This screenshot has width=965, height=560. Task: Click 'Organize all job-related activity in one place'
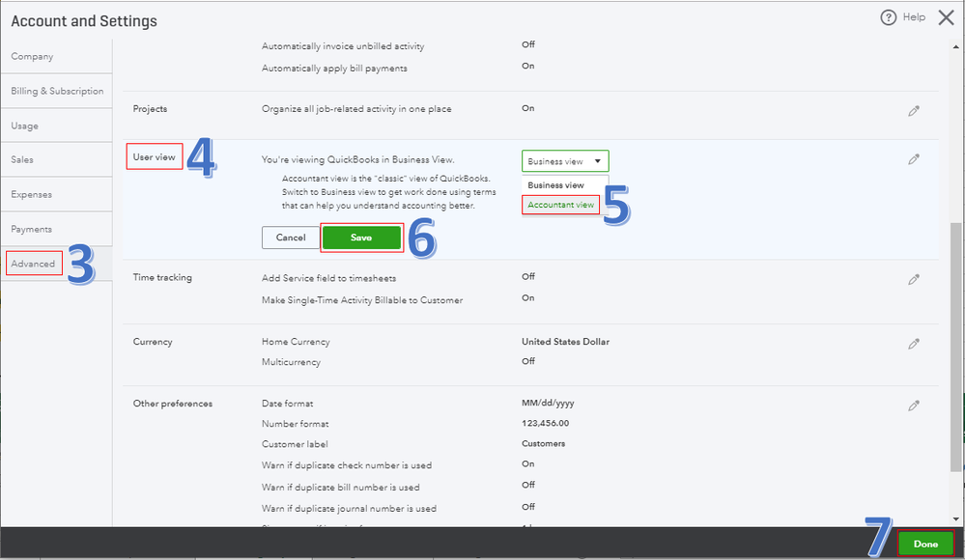coord(356,109)
